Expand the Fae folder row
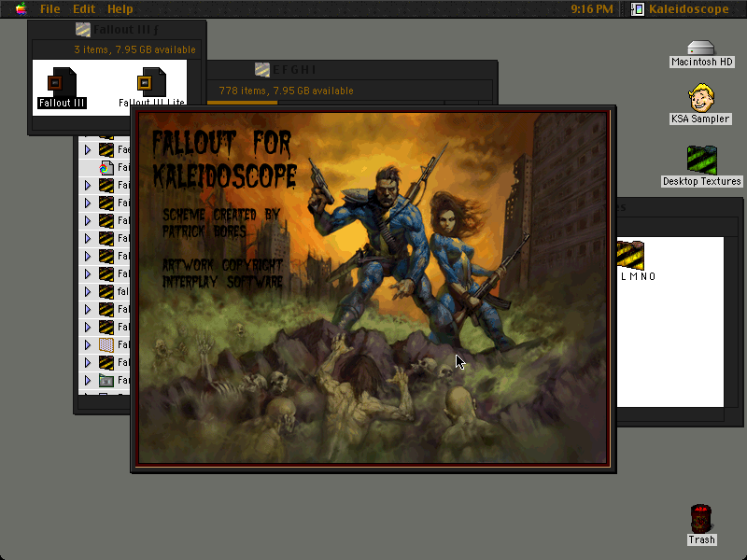This screenshot has height=560, width=747. pyautogui.click(x=88, y=150)
